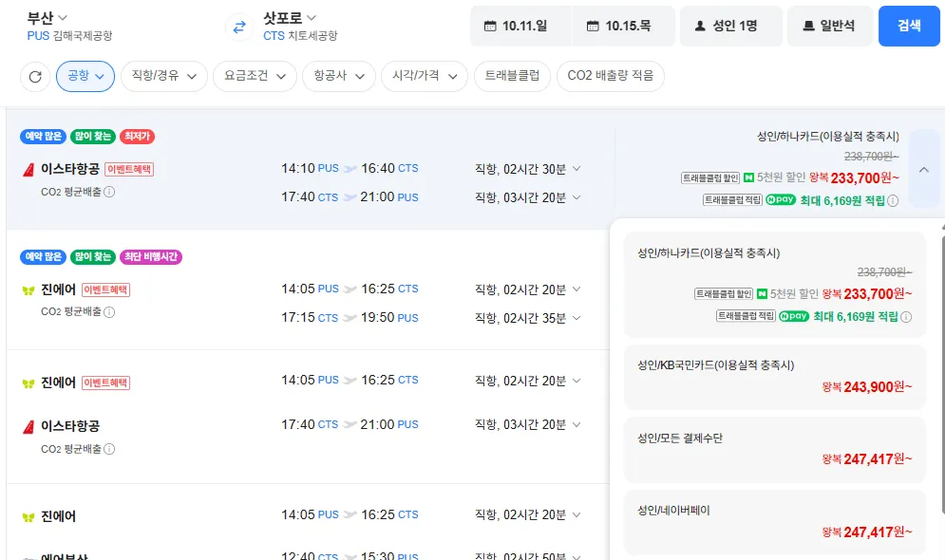Click info icon next to 최대 6,169원 적립 in popup

906,317
